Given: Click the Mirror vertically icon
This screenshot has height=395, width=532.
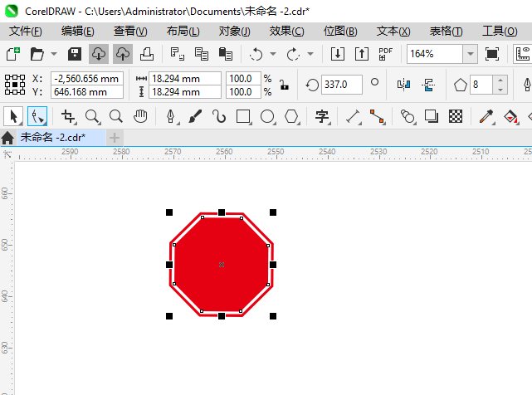Looking at the screenshot, I should [428, 85].
